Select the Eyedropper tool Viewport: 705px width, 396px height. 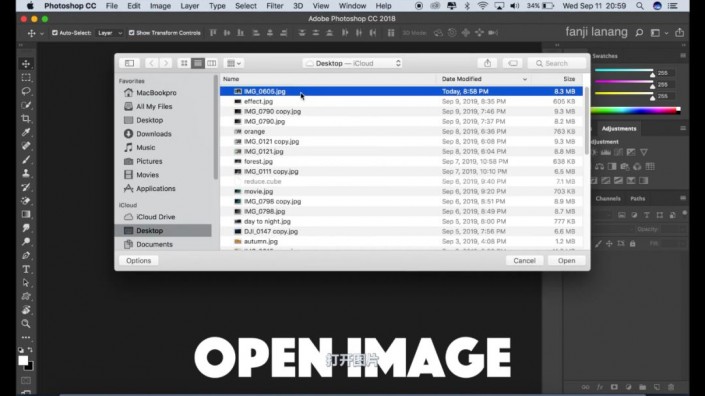(26, 132)
